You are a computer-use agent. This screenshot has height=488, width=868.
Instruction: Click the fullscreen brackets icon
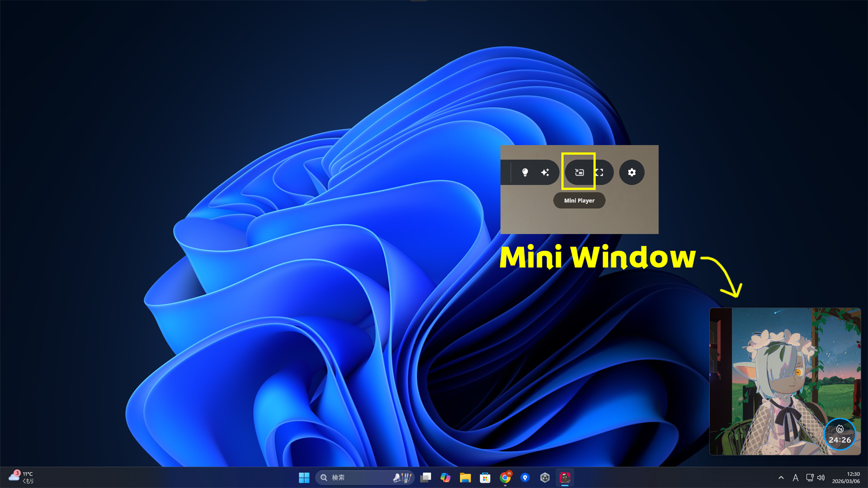599,172
